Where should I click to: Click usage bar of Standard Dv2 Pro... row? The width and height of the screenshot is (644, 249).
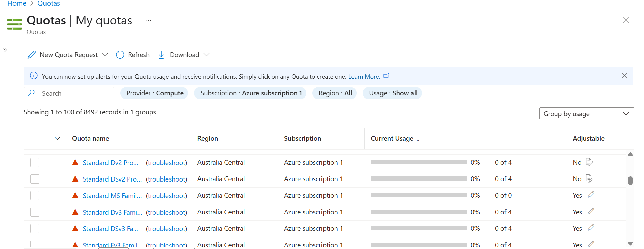pos(419,162)
